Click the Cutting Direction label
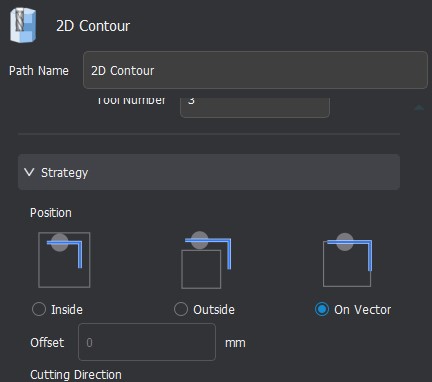432x382 pixels. coord(76,375)
